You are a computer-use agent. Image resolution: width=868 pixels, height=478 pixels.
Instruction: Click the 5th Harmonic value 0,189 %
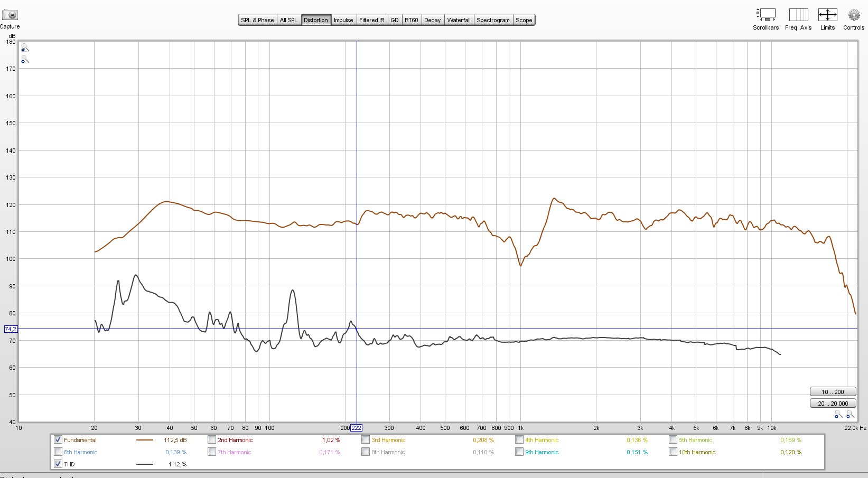[x=791, y=440]
